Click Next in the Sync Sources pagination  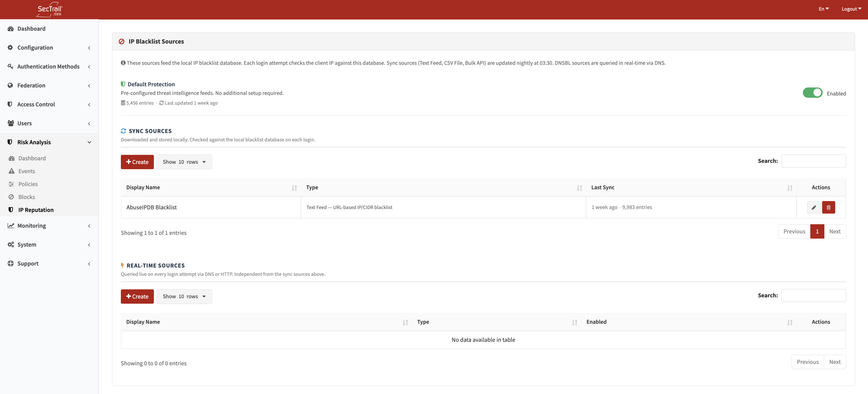[x=835, y=231]
